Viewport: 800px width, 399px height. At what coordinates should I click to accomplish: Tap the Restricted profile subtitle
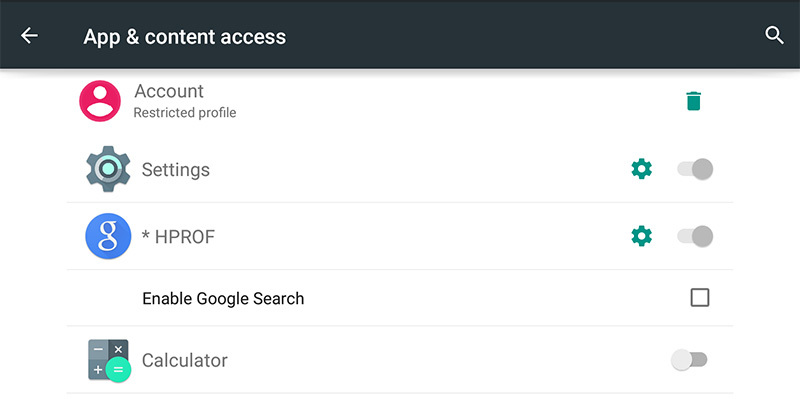coord(185,113)
